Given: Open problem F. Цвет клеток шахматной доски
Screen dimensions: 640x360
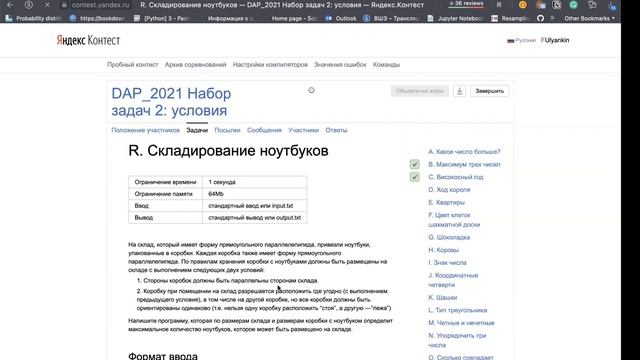Looking at the screenshot, I should (x=454, y=220).
